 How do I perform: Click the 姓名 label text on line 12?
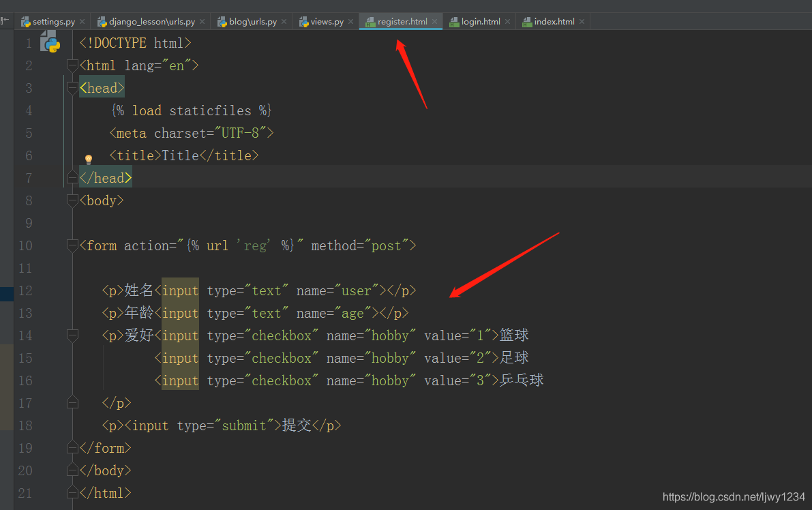click(x=139, y=290)
